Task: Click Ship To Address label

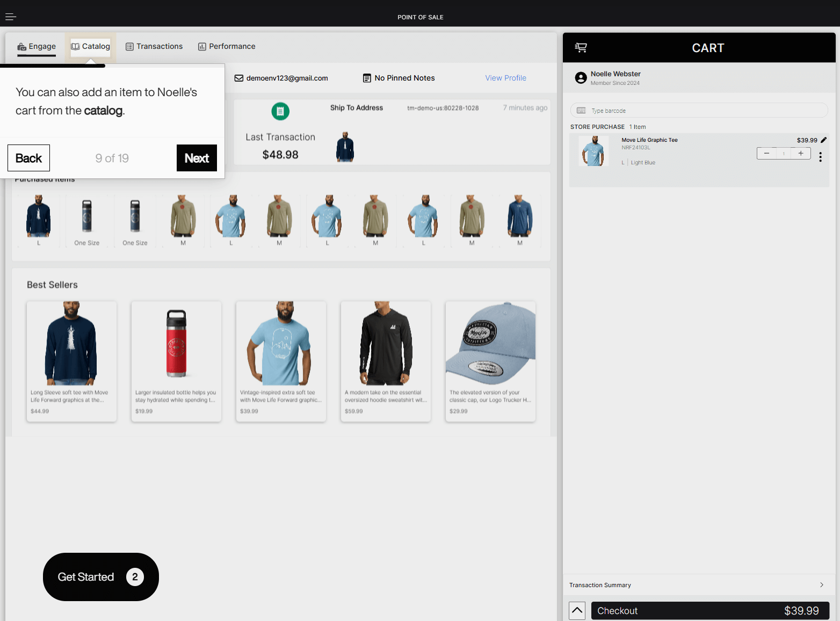Action: (x=357, y=107)
